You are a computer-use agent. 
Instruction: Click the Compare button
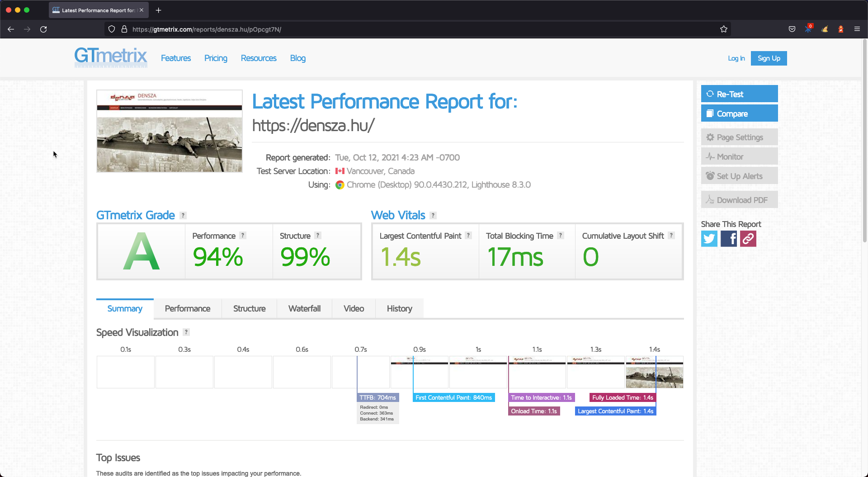point(739,113)
